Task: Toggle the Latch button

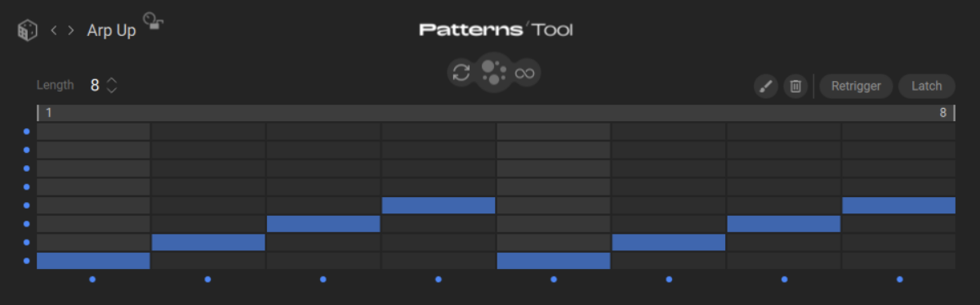Action: point(926,86)
